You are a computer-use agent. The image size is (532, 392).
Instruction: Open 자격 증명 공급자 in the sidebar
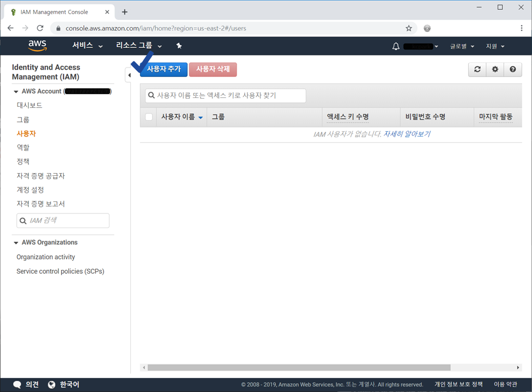[x=41, y=176]
